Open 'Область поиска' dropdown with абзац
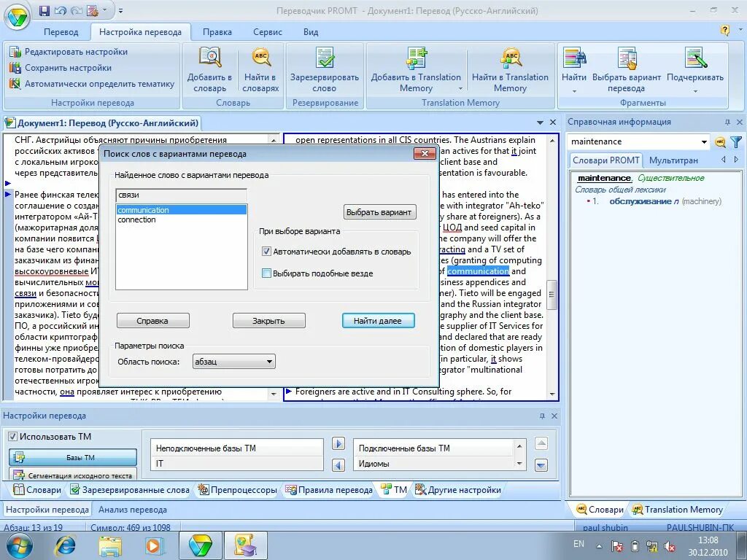 pyautogui.click(x=233, y=362)
